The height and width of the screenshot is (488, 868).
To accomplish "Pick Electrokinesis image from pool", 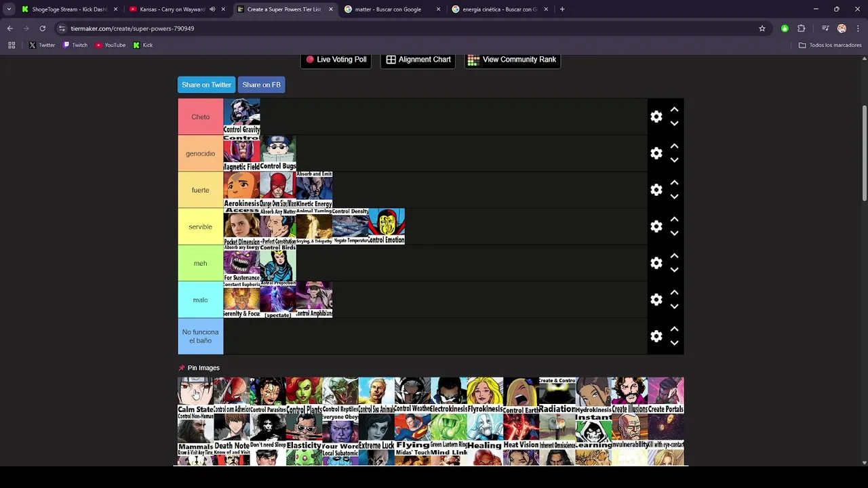I will click(448, 396).
